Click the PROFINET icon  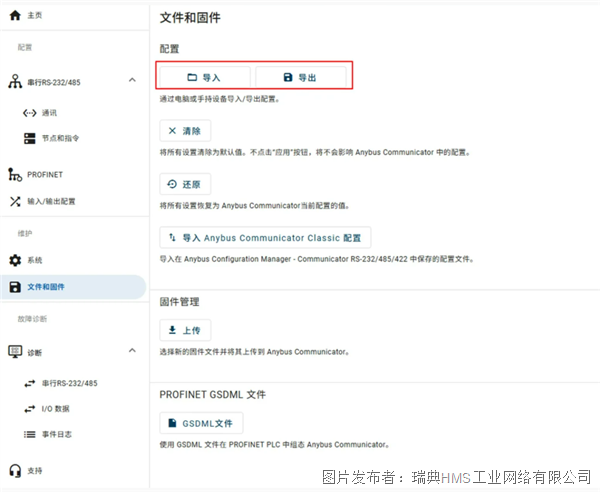[15, 174]
